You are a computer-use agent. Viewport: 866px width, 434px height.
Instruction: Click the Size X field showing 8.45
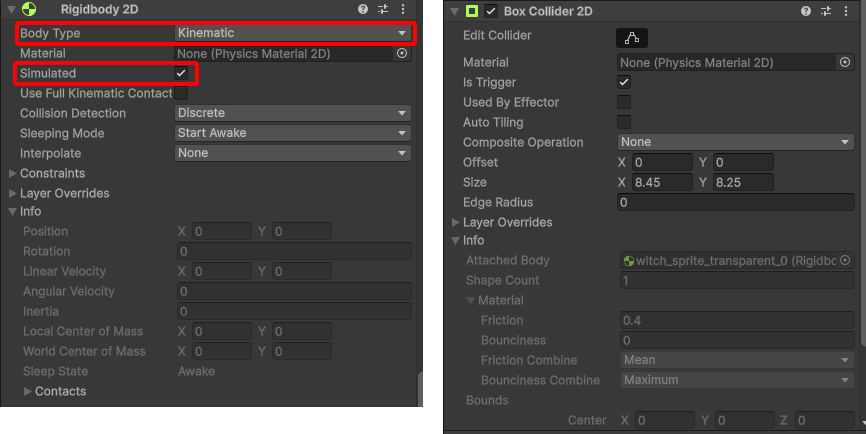(662, 182)
